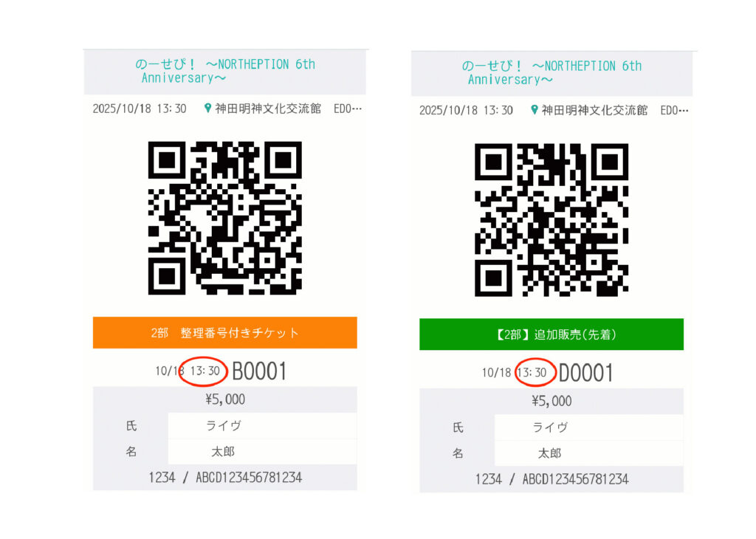This screenshot has width=756, height=539.
Task: Click 神田明神文化交流館 venue name on left ticket
Action: 268,109
